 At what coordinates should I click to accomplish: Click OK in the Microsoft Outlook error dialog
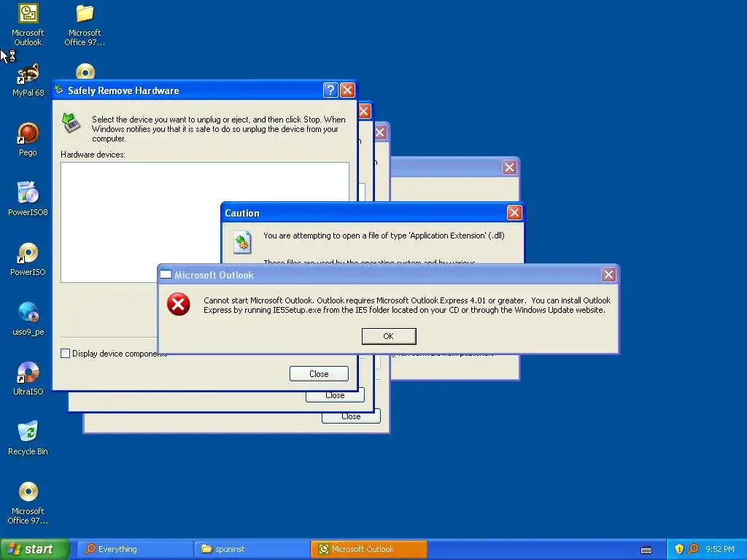pyautogui.click(x=389, y=336)
